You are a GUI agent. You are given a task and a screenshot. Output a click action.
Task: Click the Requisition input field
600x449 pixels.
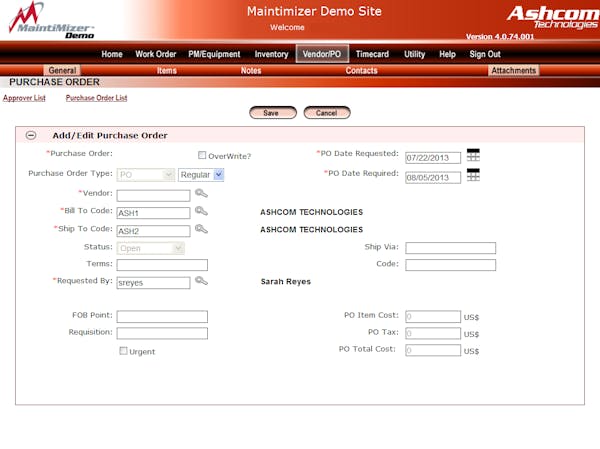[162, 333]
